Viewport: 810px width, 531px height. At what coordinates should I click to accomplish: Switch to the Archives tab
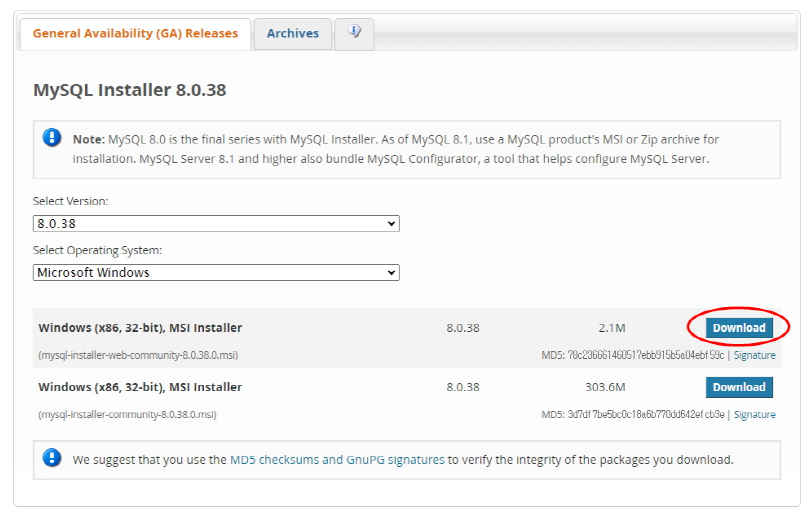(x=293, y=34)
